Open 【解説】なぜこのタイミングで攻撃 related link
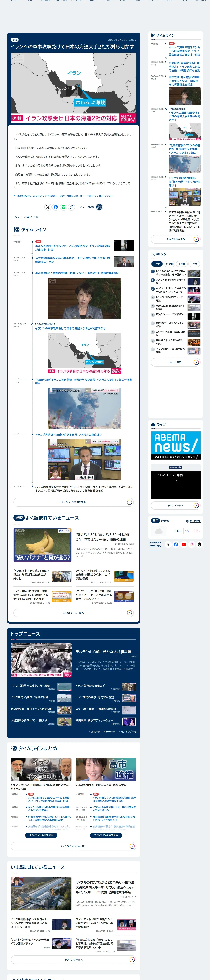210x980 pixels. 65,196
